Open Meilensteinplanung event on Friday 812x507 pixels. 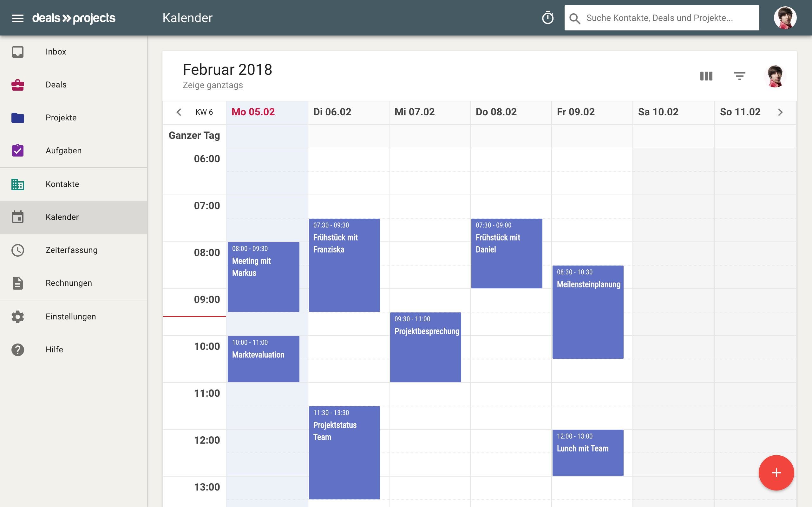click(x=588, y=312)
